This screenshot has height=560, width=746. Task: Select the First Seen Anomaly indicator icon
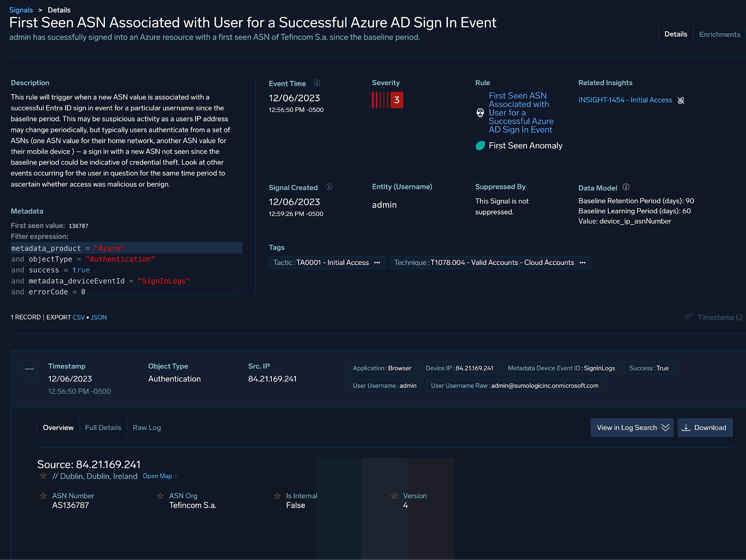[480, 145]
